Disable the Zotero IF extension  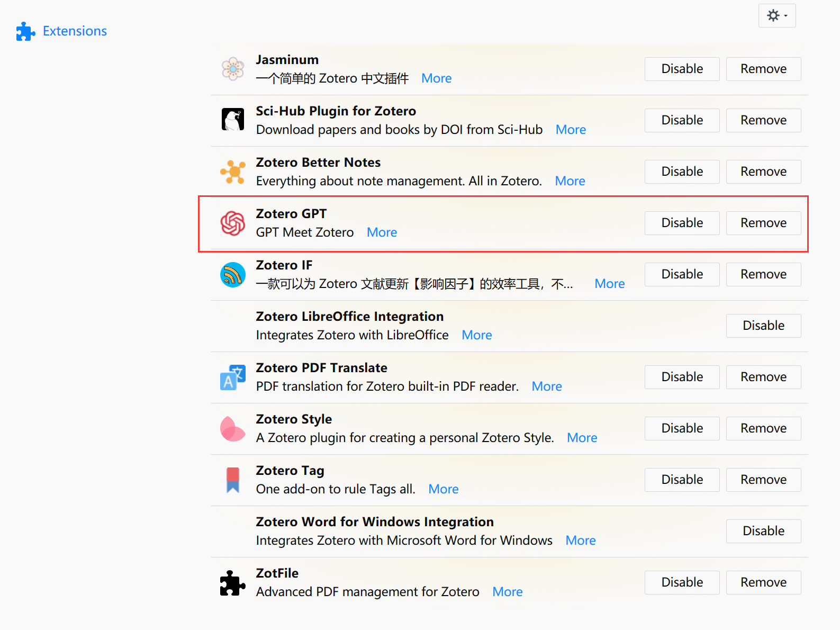pos(682,274)
